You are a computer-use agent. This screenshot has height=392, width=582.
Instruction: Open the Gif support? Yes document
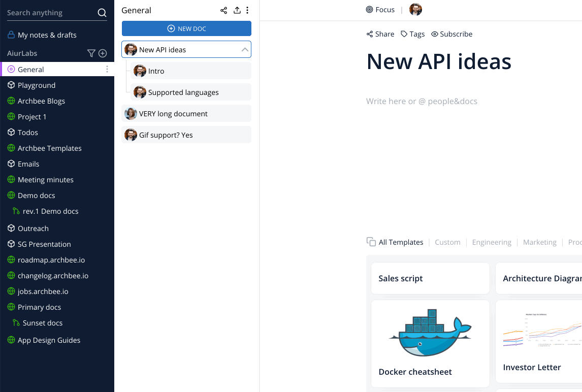tap(186, 135)
